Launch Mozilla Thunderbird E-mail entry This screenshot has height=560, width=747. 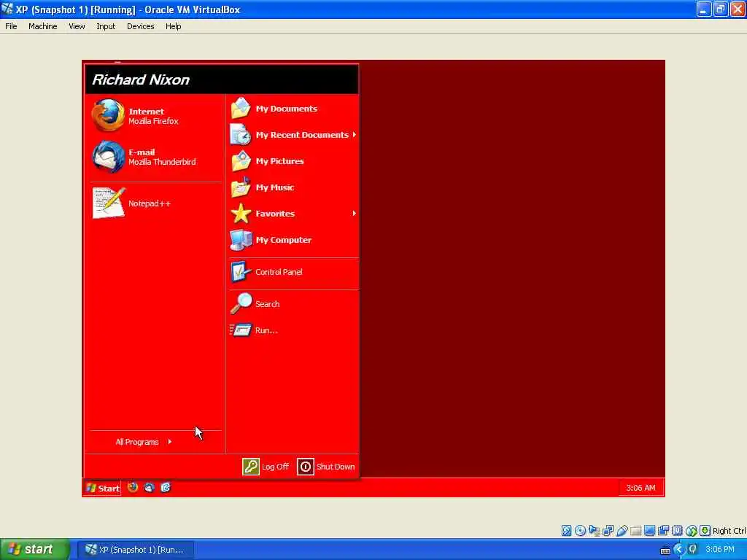[155, 157]
